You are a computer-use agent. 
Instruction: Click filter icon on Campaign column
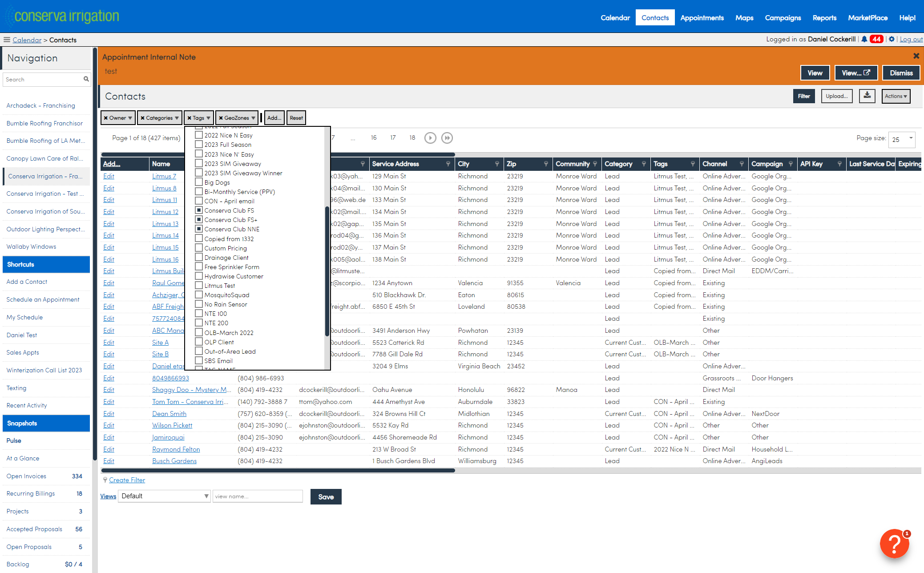pyautogui.click(x=791, y=164)
